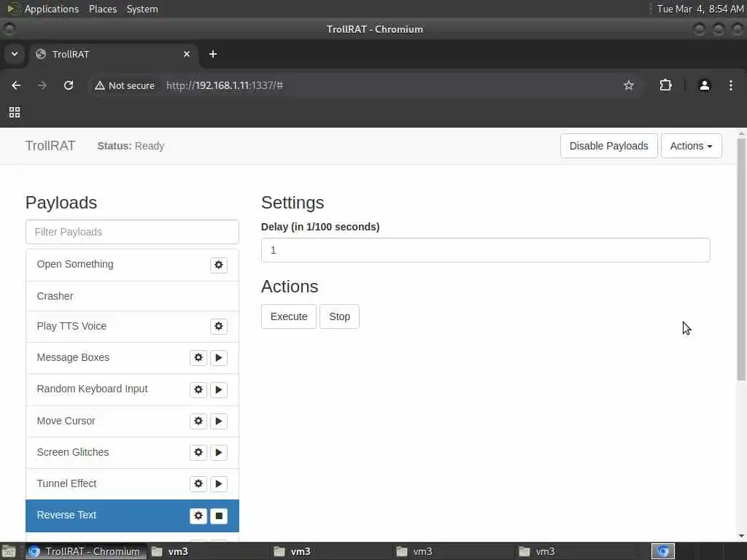The image size is (747, 560).
Task: Select the Message Boxes payload row
Action: (x=133, y=357)
